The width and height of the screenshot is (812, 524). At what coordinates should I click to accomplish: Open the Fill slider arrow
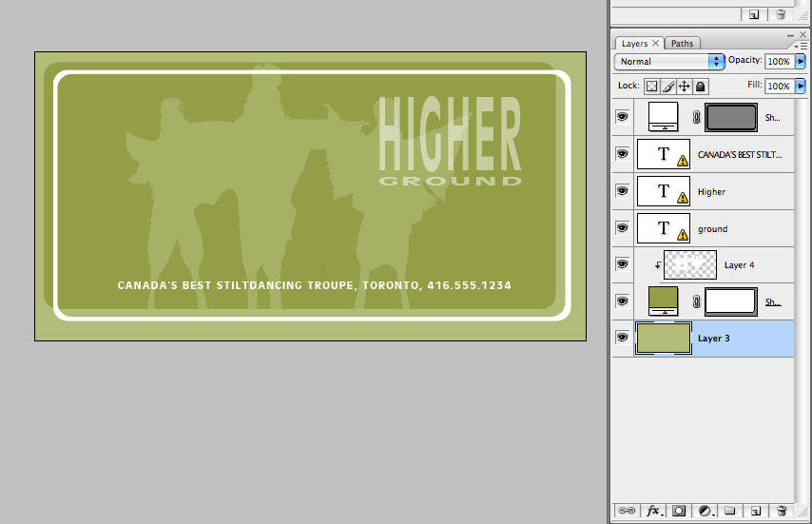click(801, 86)
